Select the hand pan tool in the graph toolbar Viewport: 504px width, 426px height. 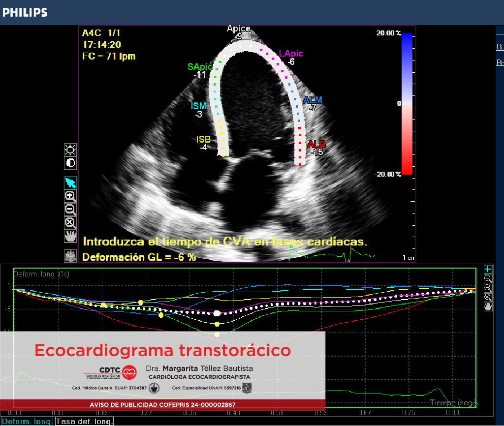[x=488, y=306]
